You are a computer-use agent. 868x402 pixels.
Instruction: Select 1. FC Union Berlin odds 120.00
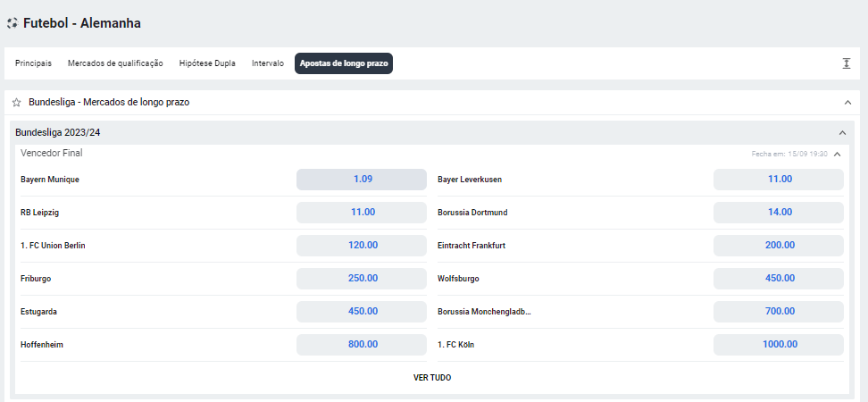click(362, 246)
